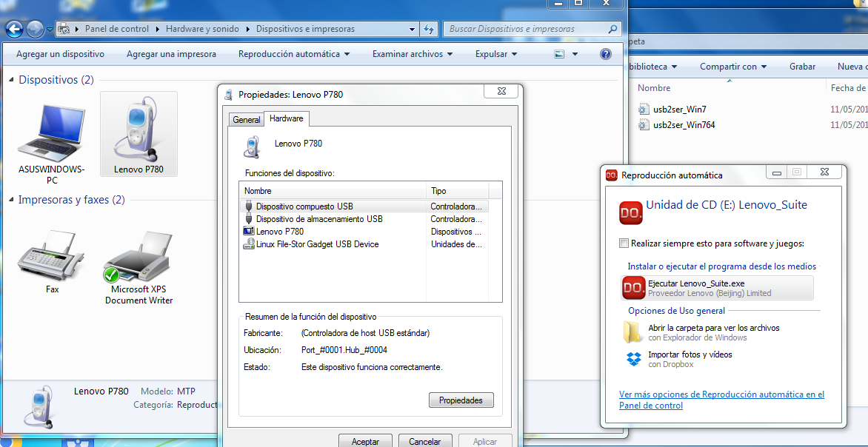Collapse the Dispositivos (2) group
The height and width of the screenshot is (447, 868).
pos(12,80)
